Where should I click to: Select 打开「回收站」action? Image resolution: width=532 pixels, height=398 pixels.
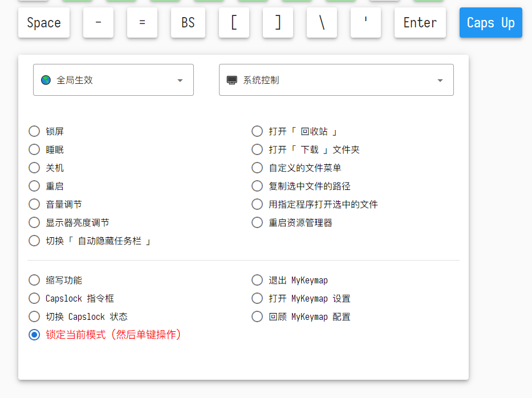tap(257, 131)
